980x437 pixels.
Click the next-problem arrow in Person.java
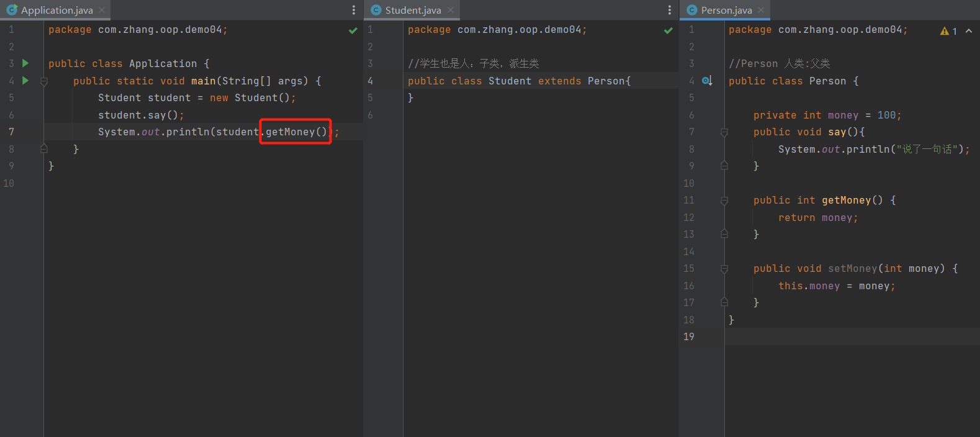click(x=969, y=31)
